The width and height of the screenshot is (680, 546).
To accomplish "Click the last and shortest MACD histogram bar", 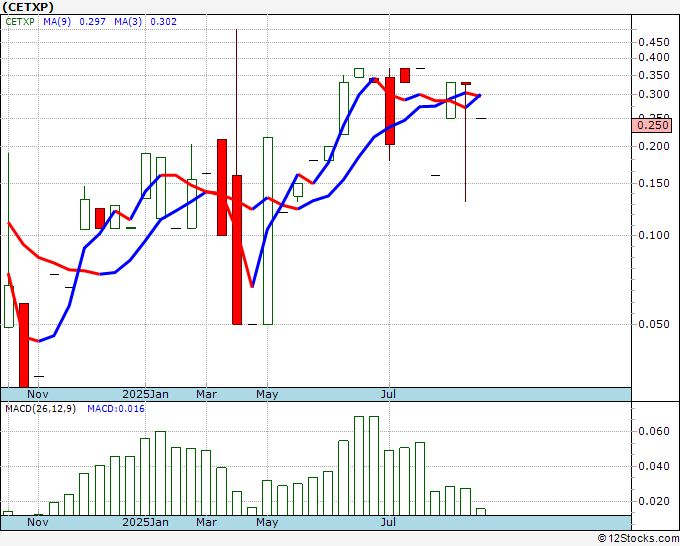I will 481,512.
